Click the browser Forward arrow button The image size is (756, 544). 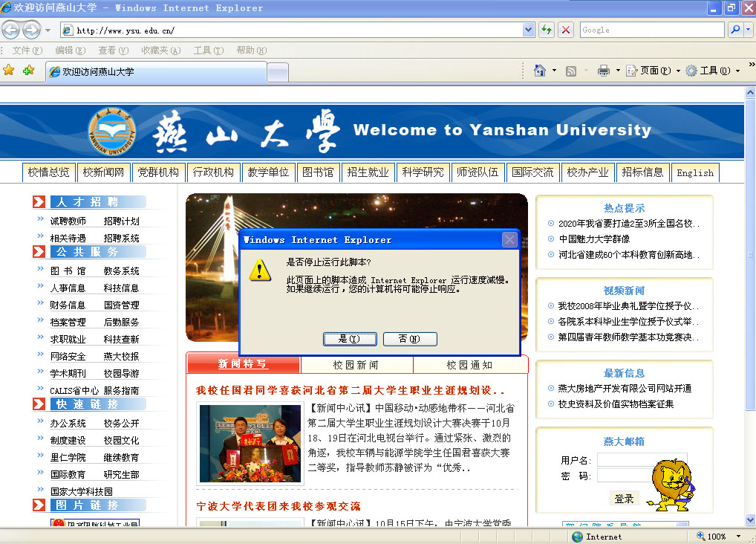tap(31, 30)
